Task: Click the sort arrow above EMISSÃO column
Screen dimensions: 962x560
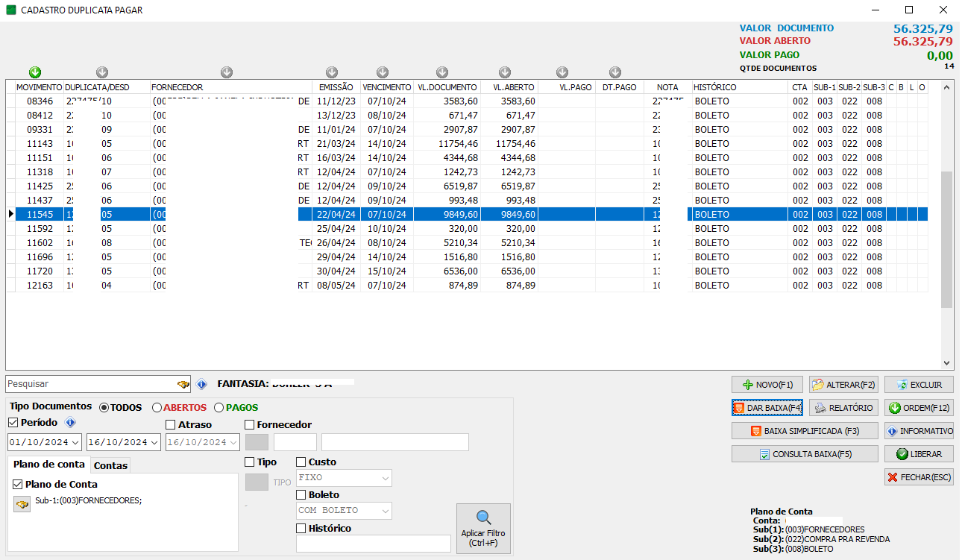Action: click(332, 72)
